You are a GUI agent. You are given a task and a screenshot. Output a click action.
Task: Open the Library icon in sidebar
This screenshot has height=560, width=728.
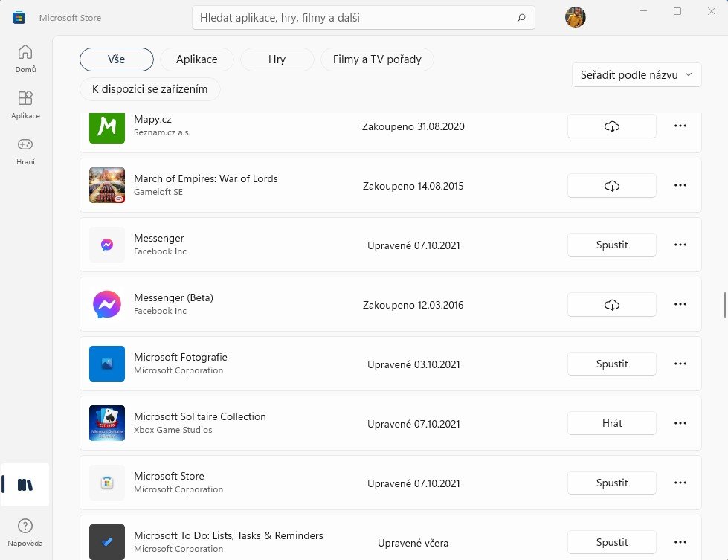point(25,485)
